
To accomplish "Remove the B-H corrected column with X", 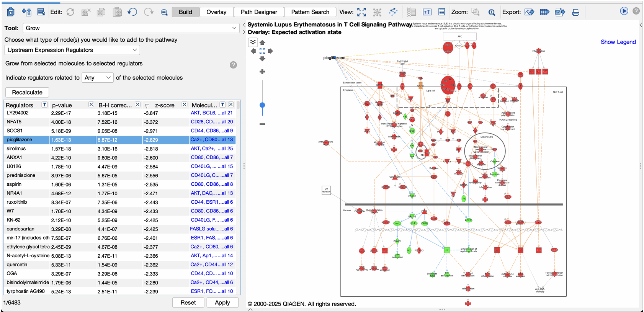I will click(x=137, y=105).
